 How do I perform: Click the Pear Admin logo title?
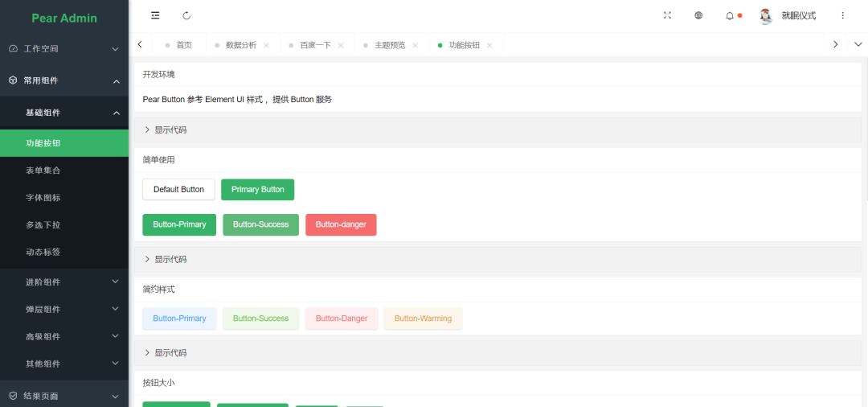tap(64, 18)
